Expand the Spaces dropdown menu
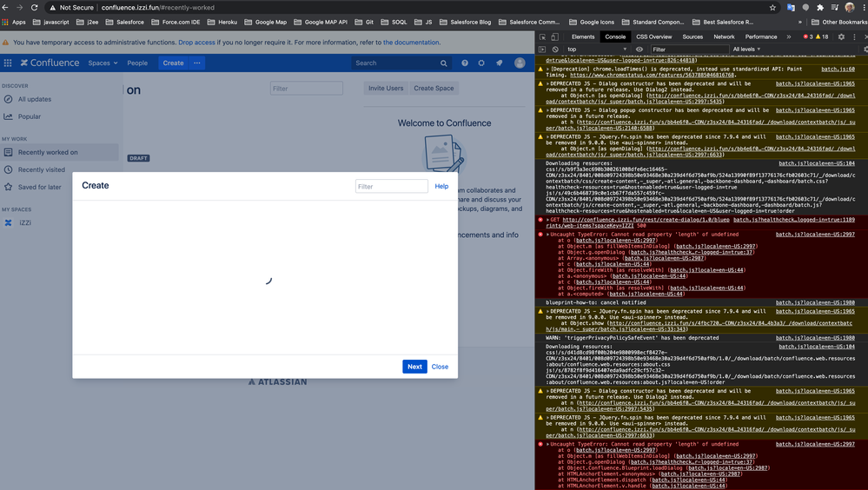This screenshot has width=868, height=490. coord(103,63)
